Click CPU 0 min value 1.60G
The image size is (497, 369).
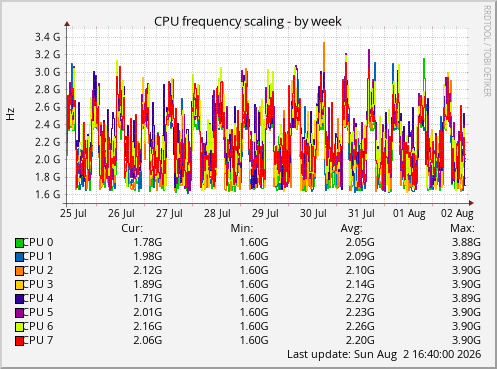point(254,242)
